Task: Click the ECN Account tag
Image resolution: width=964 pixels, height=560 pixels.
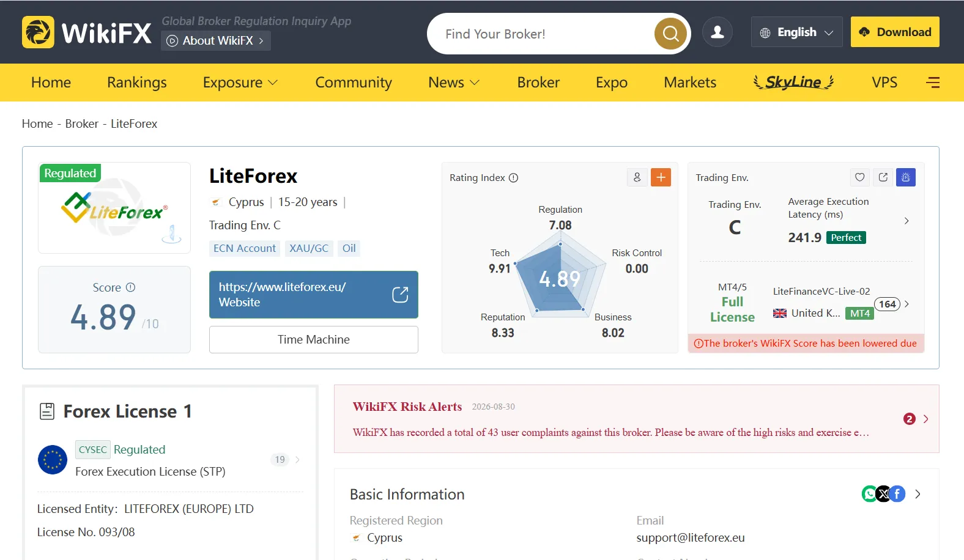Action: coord(245,248)
